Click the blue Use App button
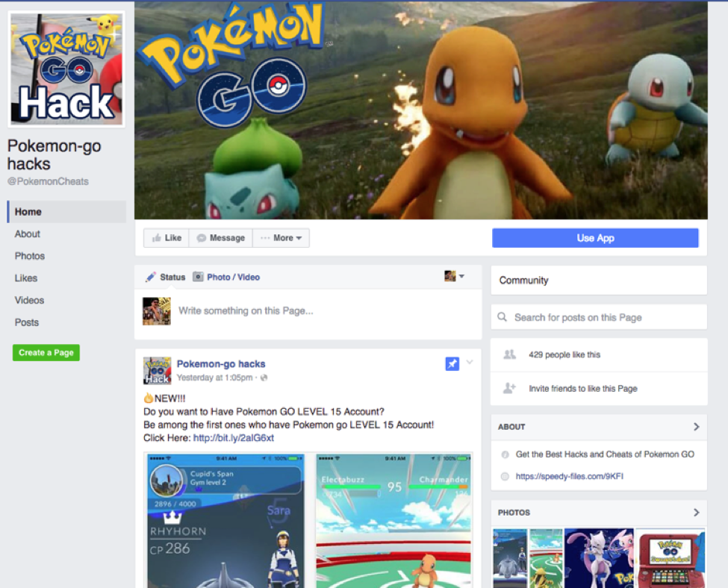The image size is (728, 588). (x=595, y=238)
